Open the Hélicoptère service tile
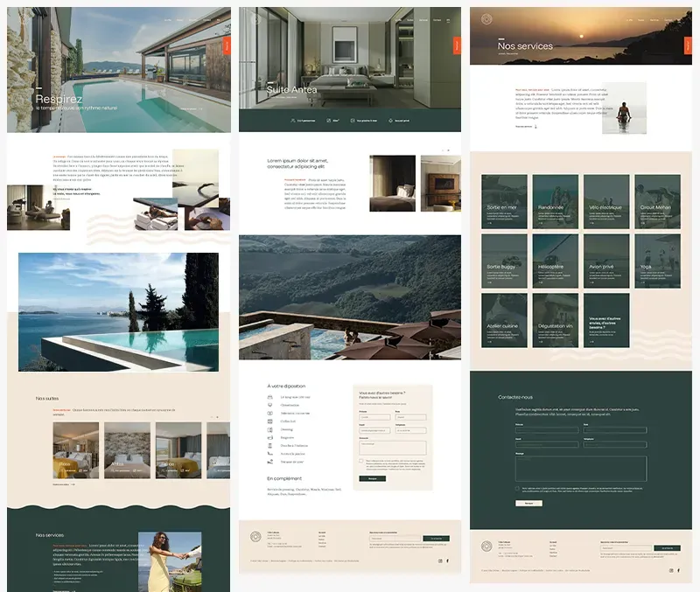 [556, 260]
